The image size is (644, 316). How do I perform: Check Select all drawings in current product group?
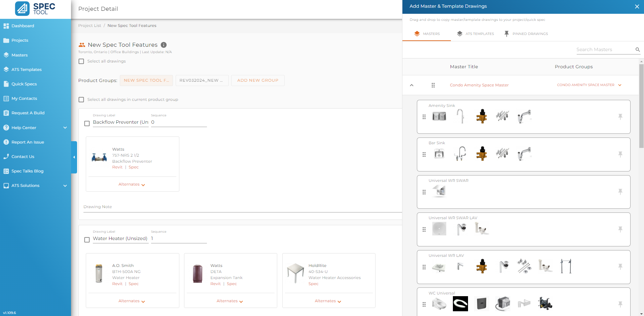pyautogui.click(x=81, y=100)
